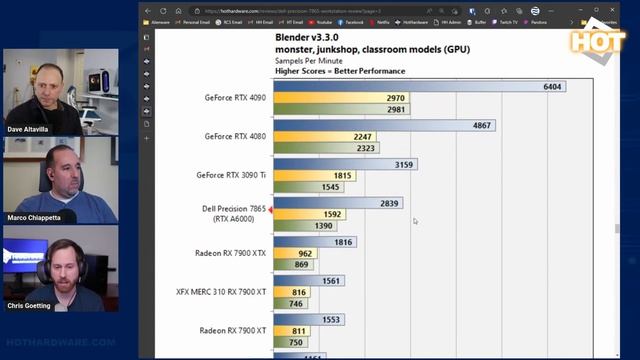Click the "Radeon RX 7900 XT" chart label

click(233, 331)
